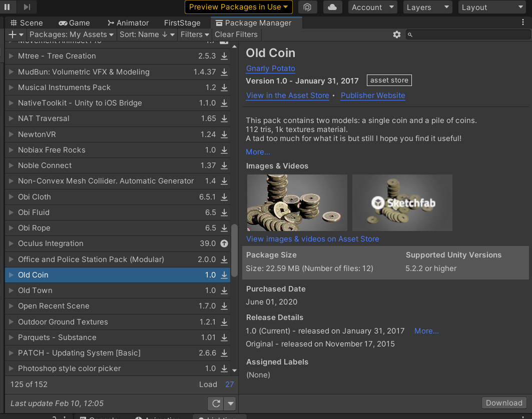Click update icon for Oculus Integration

click(x=224, y=243)
